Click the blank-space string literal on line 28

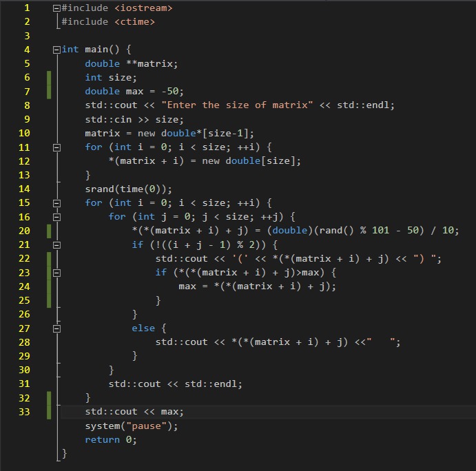(x=381, y=342)
